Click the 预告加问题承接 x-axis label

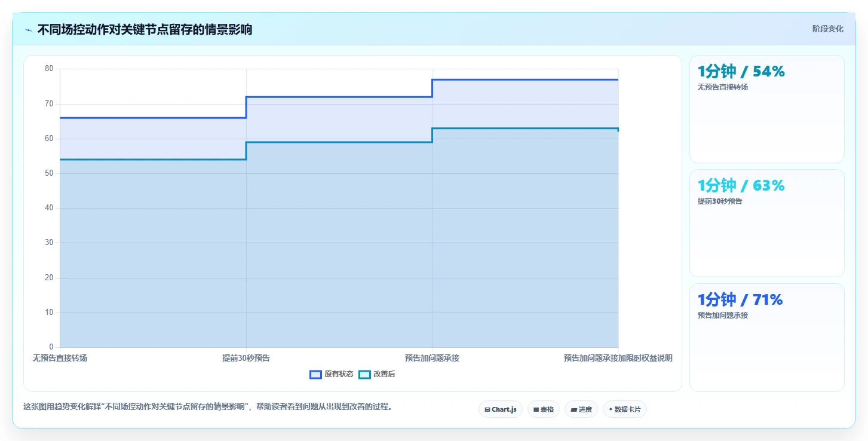pos(432,358)
